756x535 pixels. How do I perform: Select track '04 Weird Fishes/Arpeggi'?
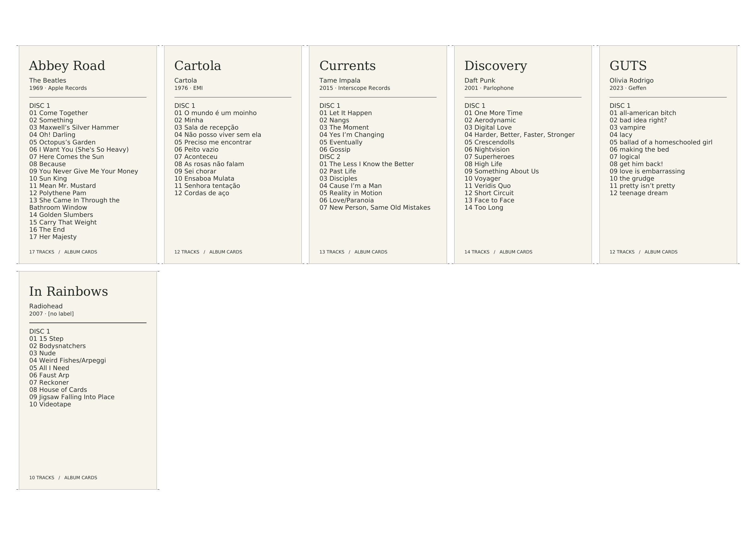[x=67, y=361]
